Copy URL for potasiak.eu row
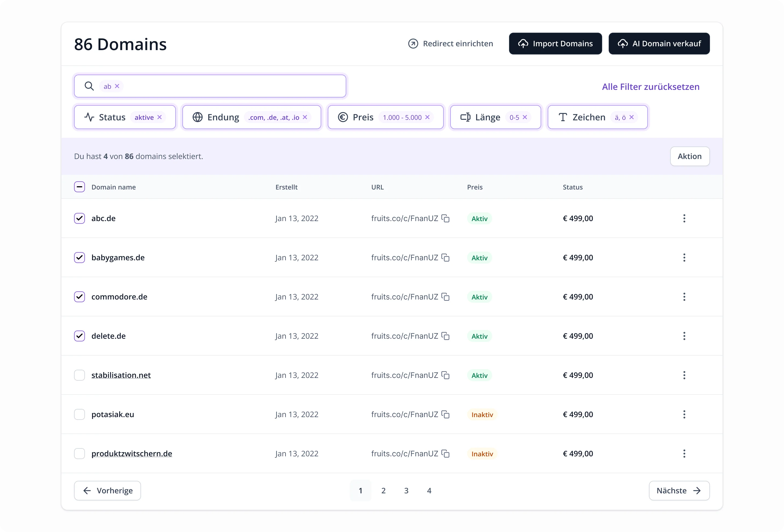The width and height of the screenshot is (784, 532). (446, 414)
